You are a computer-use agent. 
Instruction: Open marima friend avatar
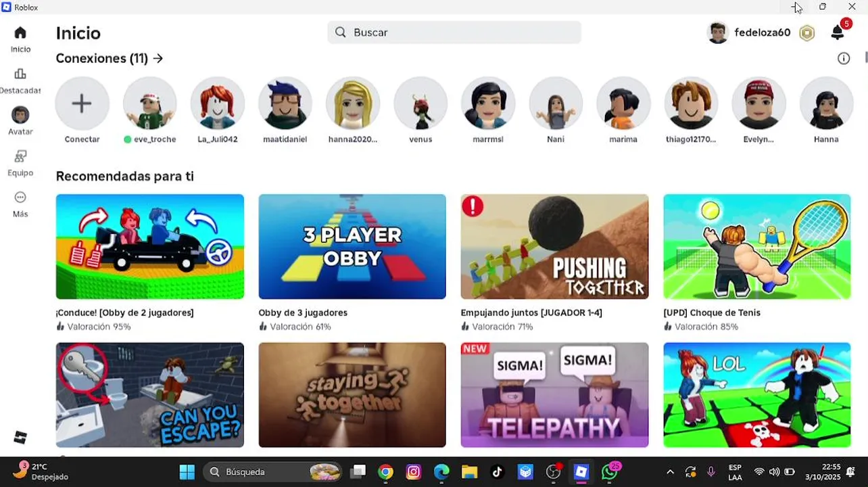point(623,103)
